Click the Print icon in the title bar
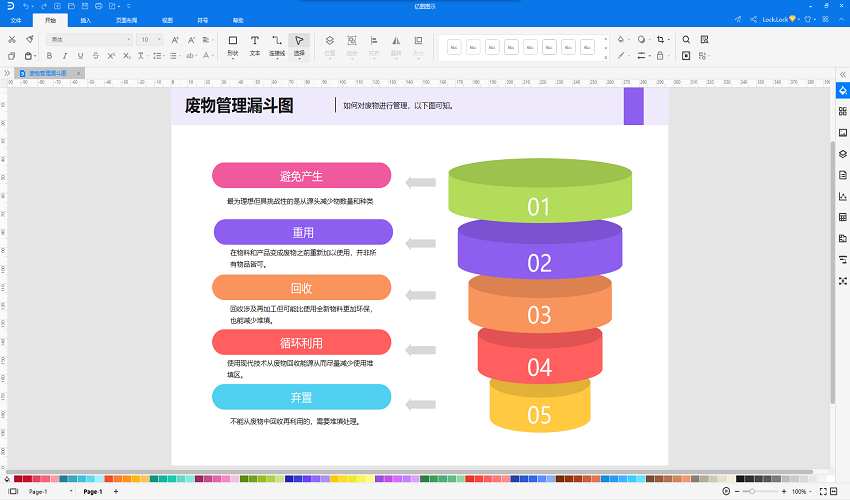This screenshot has width=850, height=500. coord(99,6)
